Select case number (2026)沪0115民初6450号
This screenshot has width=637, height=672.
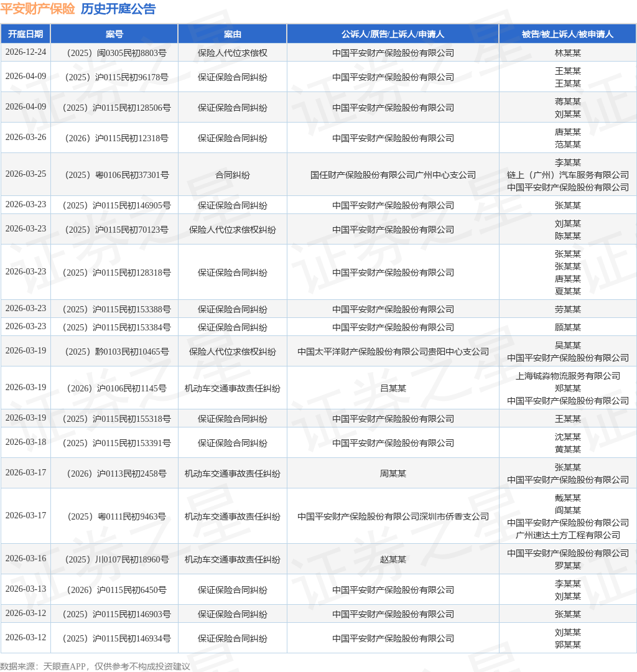coord(114,590)
